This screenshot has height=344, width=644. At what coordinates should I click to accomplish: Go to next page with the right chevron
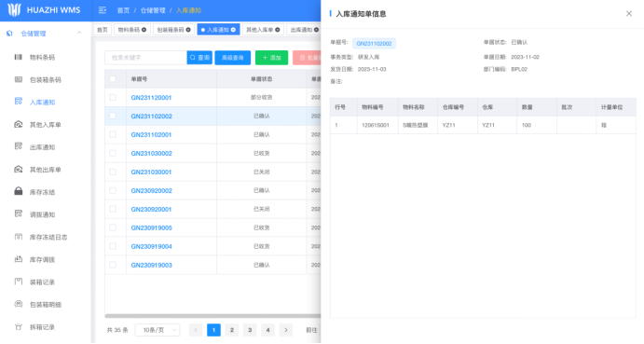tap(286, 330)
